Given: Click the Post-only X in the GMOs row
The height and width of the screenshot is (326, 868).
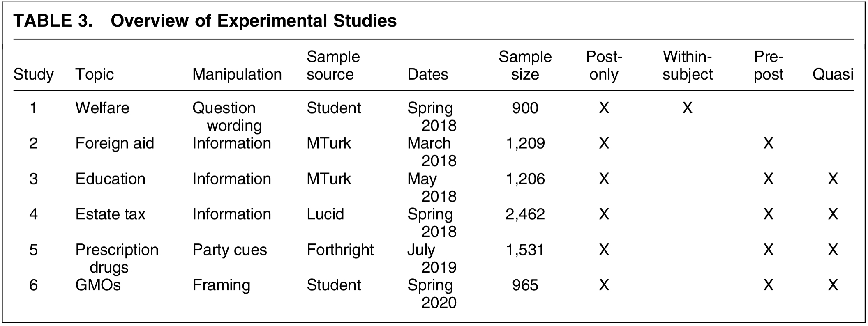Looking at the screenshot, I should coord(604,285).
